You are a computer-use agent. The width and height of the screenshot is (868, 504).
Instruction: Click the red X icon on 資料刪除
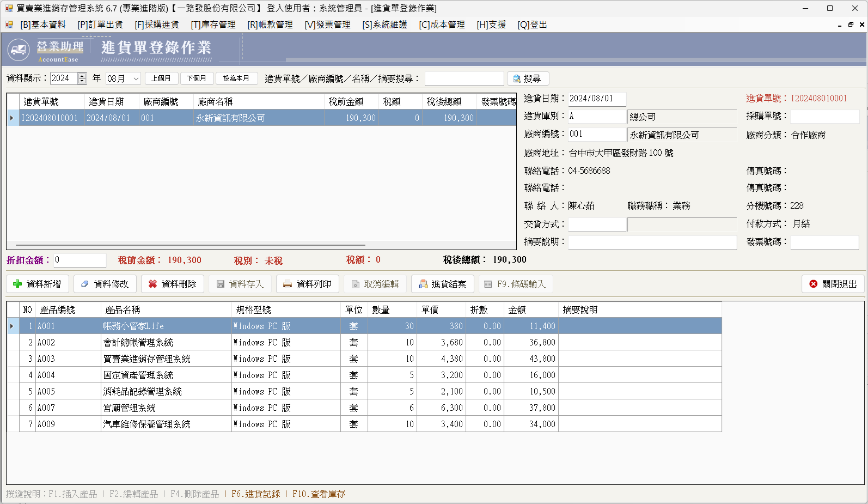pos(152,284)
